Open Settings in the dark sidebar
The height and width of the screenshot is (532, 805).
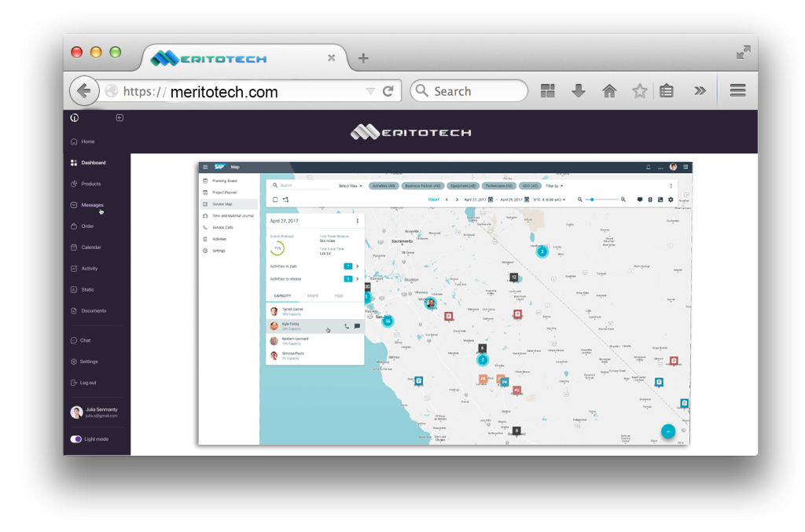[84, 361]
